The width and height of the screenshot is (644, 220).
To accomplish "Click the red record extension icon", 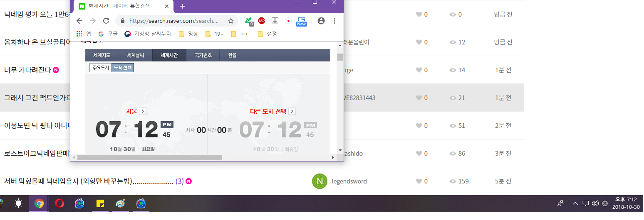I will point(288,21).
